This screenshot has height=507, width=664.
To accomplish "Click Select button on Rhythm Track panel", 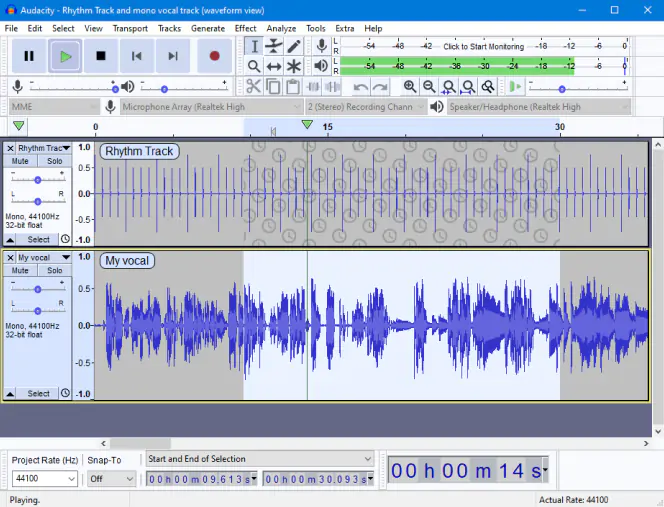I will pos(38,240).
